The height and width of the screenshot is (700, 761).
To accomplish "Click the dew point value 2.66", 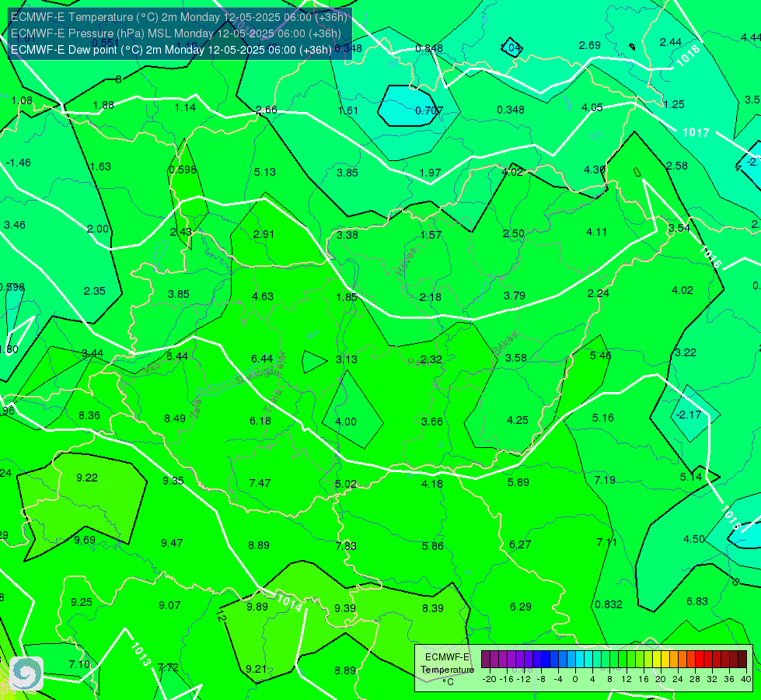I will pyautogui.click(x=267, y=110).
